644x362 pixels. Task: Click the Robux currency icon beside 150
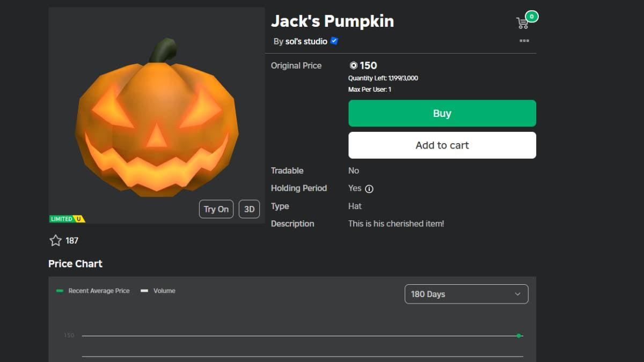353,65
